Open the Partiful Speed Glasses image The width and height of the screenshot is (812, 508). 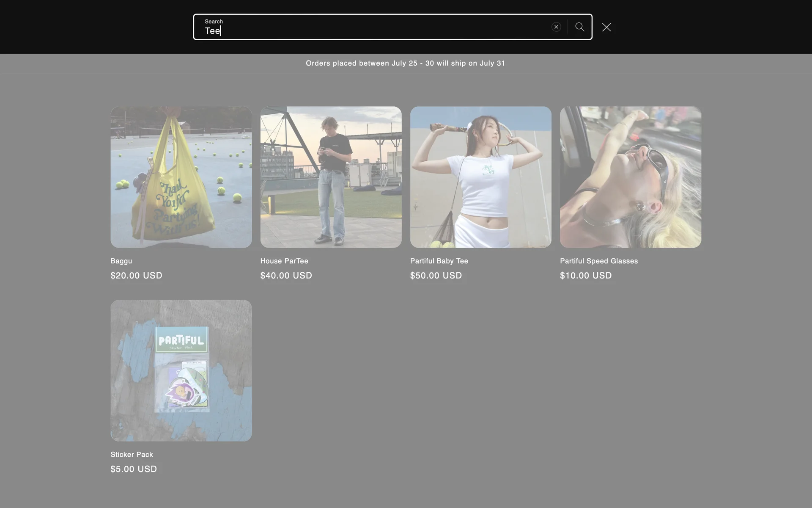point(630,177)
